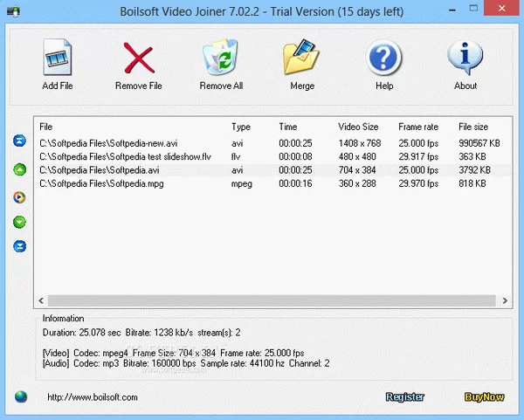Move selected file to bottom of list
The width and height of the screenshot is (524, 420).
coord(20,246)
